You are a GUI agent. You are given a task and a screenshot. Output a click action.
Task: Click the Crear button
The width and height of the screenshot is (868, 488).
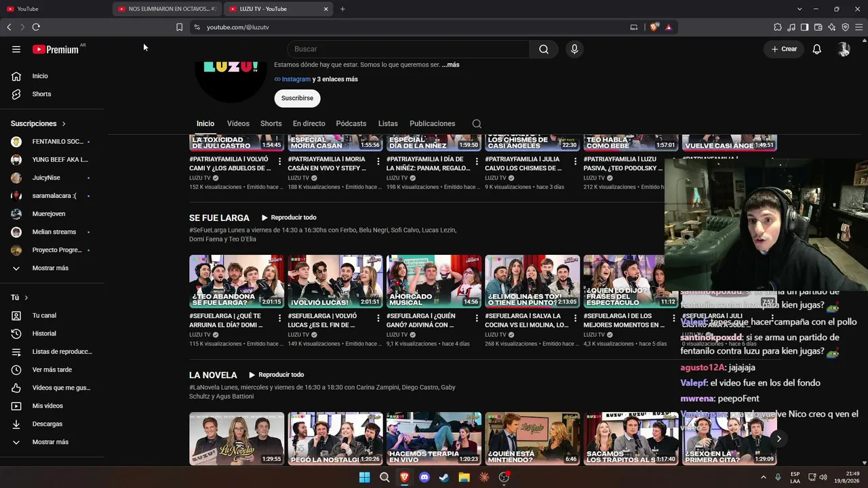(784, 49)
